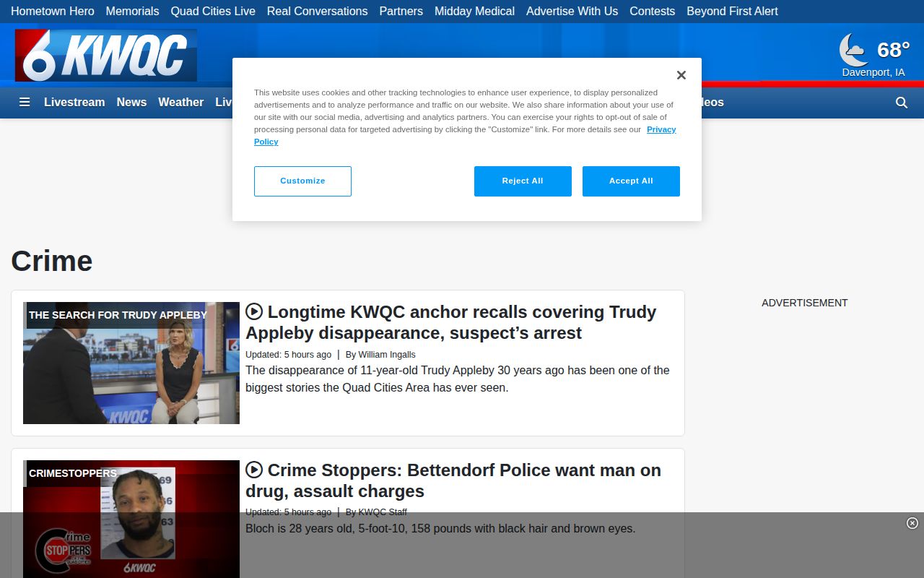
Task: Open the Privacy Policy link
Action: [661, 129]
